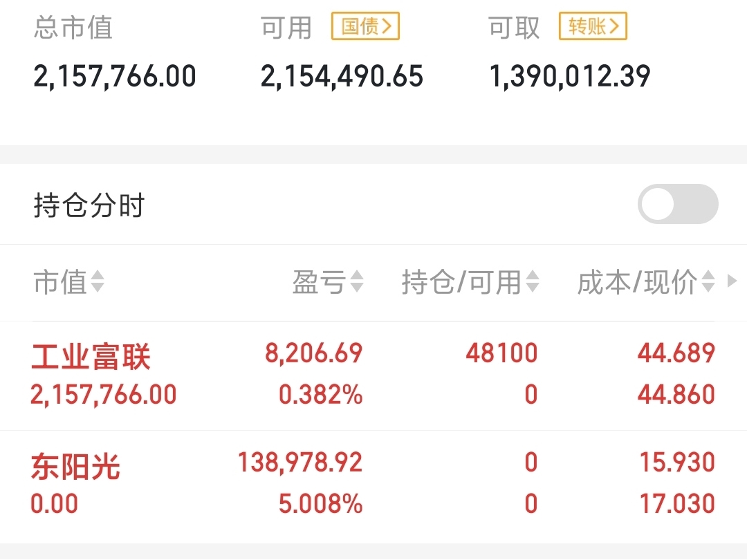The width and height of the screenshot is (747, 560).
Task: Select 工业富联 profit 8,206.69
Action: click(314, 353)
